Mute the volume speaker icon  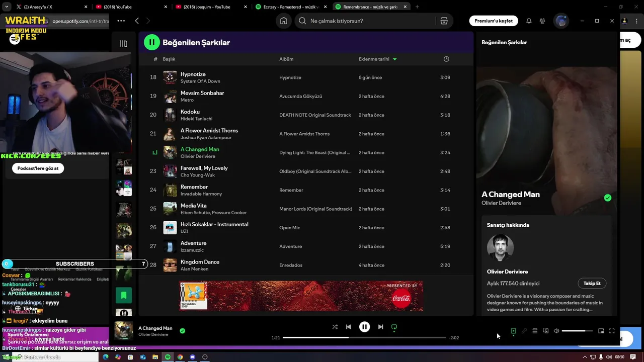tap(556, 331)
